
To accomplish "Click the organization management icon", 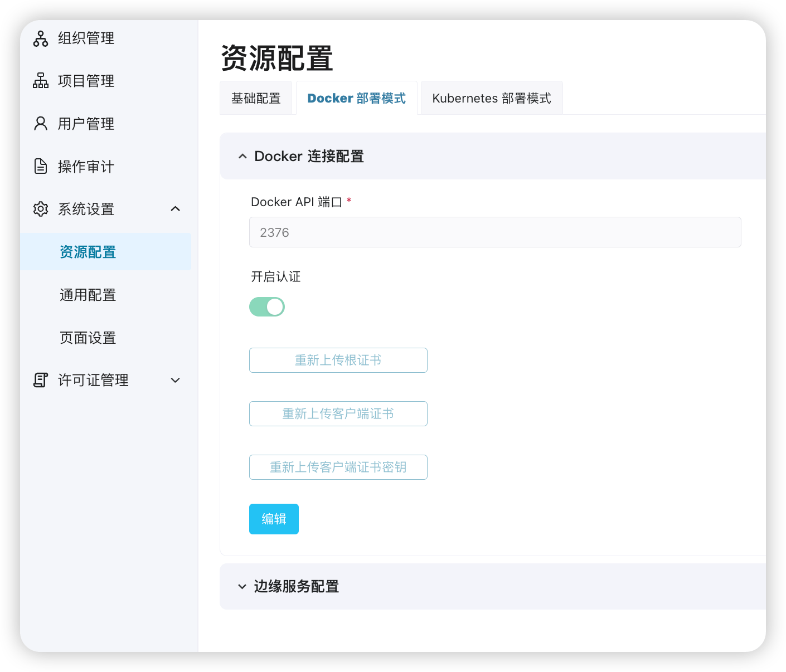I will click(41, 38).
